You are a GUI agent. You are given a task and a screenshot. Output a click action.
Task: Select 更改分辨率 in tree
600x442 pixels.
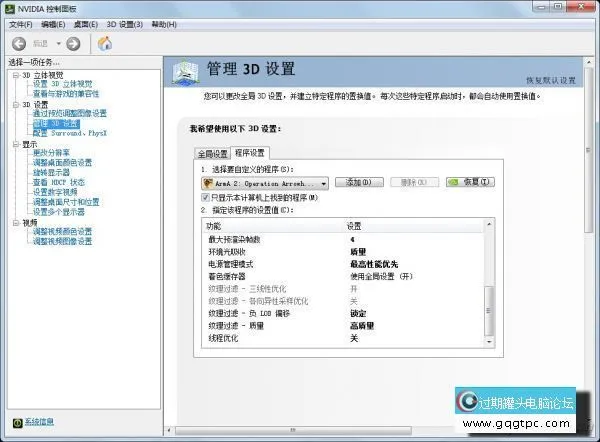click(51, 153)
